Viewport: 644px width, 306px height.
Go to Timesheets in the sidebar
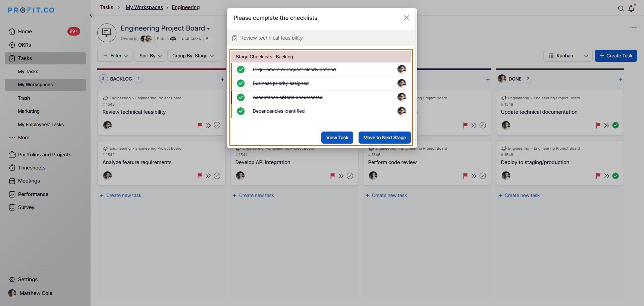[x=32, y=168]
